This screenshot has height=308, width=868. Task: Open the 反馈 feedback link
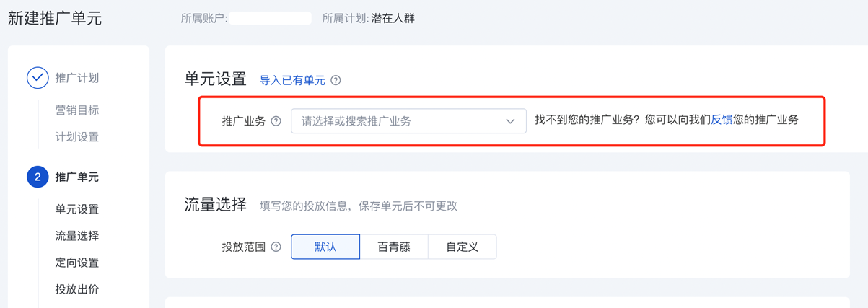point(722,120)
